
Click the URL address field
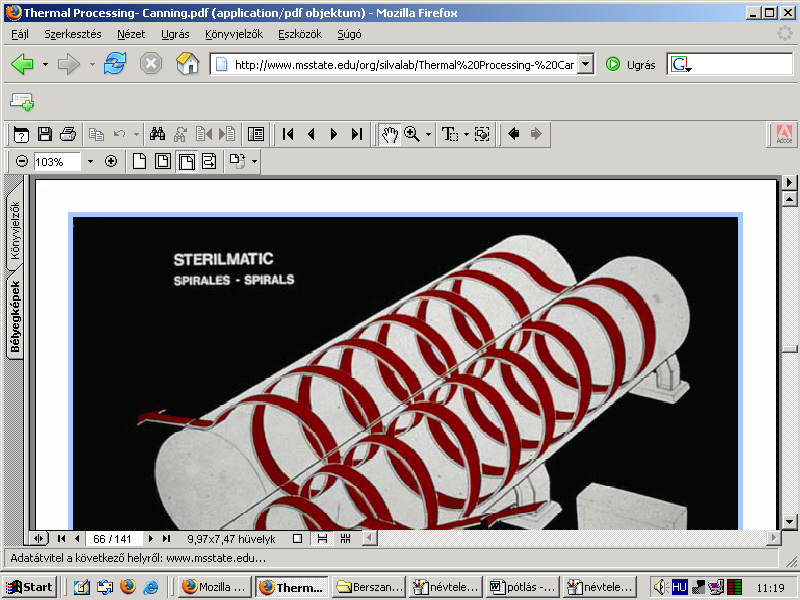[x=396, y=65]
